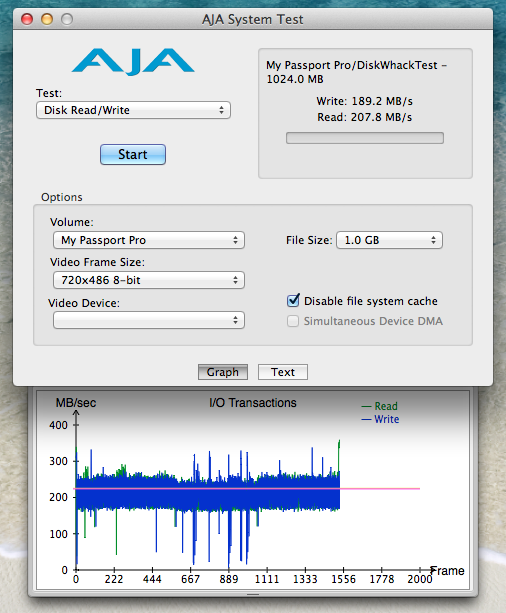This screenshot has width=506, height=613.
Task: Open the Volume dropdown My Passport Pro
Action: tap(149, 240)
